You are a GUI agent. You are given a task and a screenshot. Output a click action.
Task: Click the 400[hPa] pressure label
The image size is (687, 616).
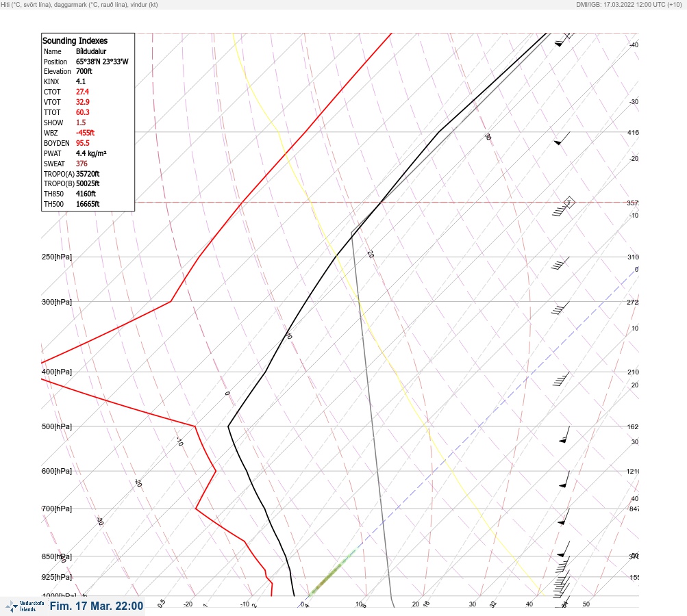[x=57, y=372]
